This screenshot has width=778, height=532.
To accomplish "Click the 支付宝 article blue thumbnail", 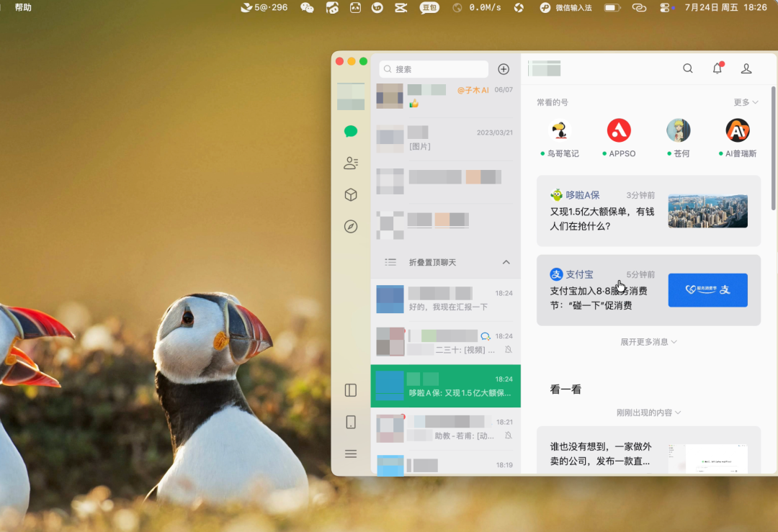I will coord(708,290).
